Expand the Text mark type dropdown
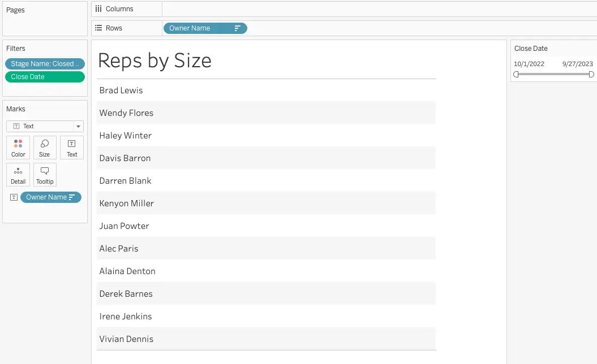 (78, 126)
